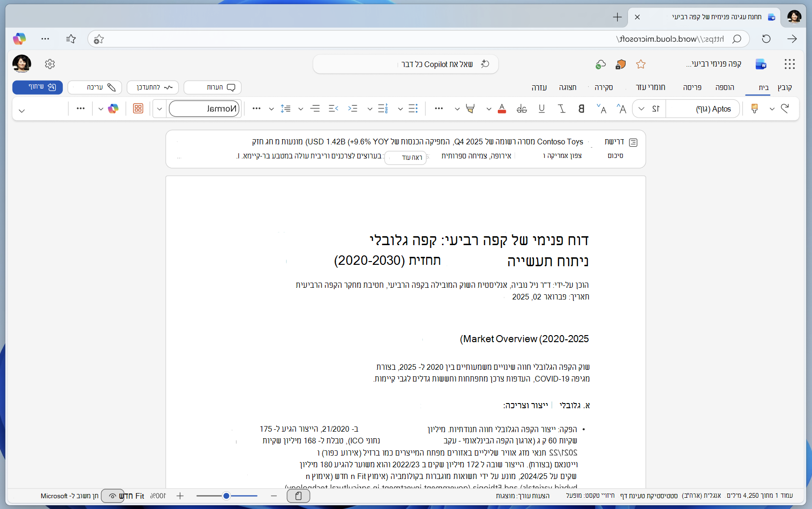Open the highlight color dropdown arrow
The height and width of the screenshot is (509, 812).
point(457,109)
